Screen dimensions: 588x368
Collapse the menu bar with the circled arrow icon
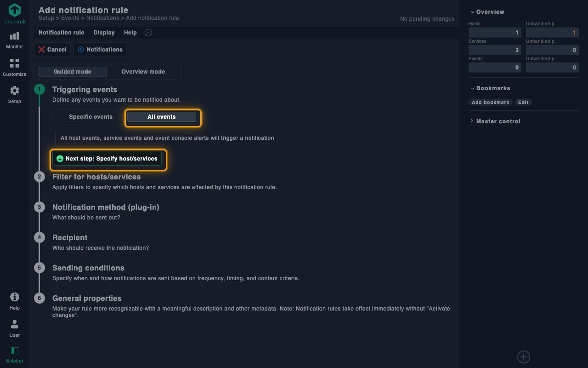point(148,33)
